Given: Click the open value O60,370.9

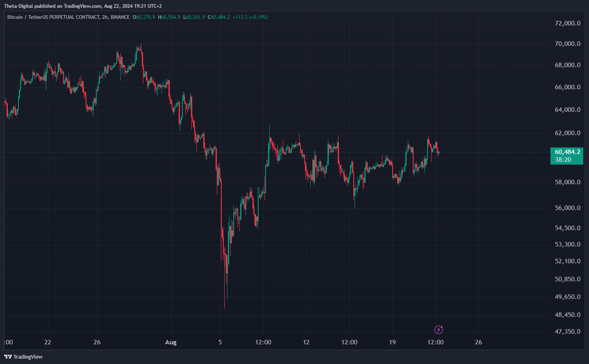Looking at the screenshot, I should coord(144,17).
